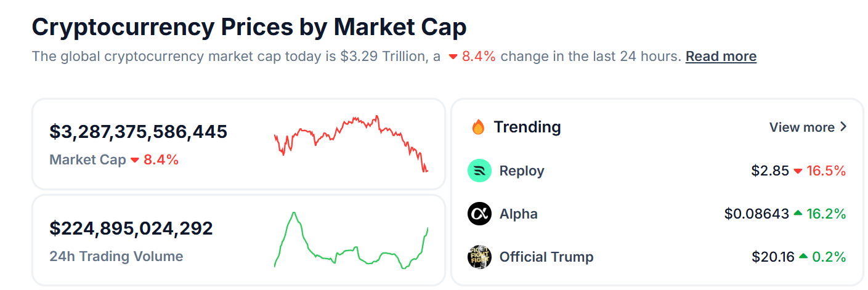Screen dimensions: 868x290
Task: Click the Reploy coin logo icon
Action: click(479, 171)
